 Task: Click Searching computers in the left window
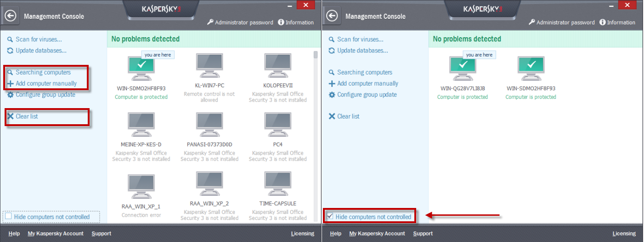(x=39, y=72)
